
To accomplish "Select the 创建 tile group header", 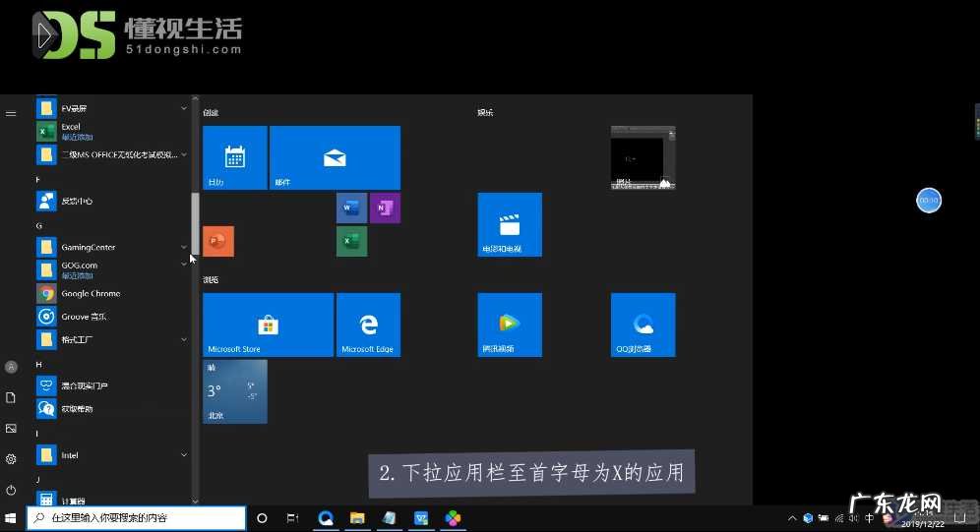I will point(211,113).
